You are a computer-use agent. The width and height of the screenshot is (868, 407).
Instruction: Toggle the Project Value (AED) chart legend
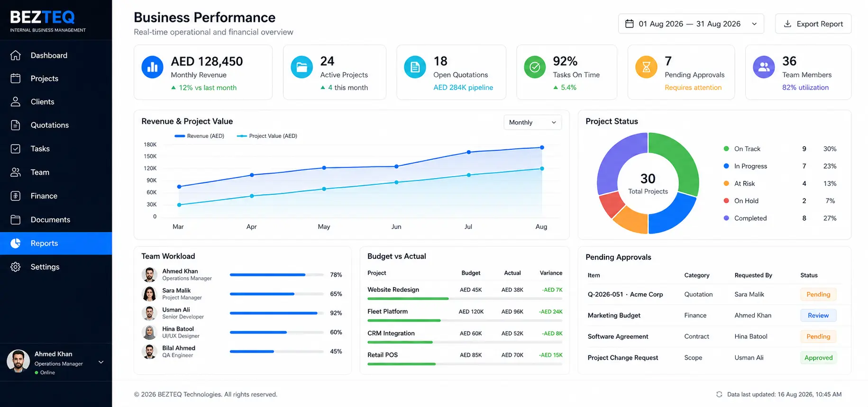[x=267, y=136]
